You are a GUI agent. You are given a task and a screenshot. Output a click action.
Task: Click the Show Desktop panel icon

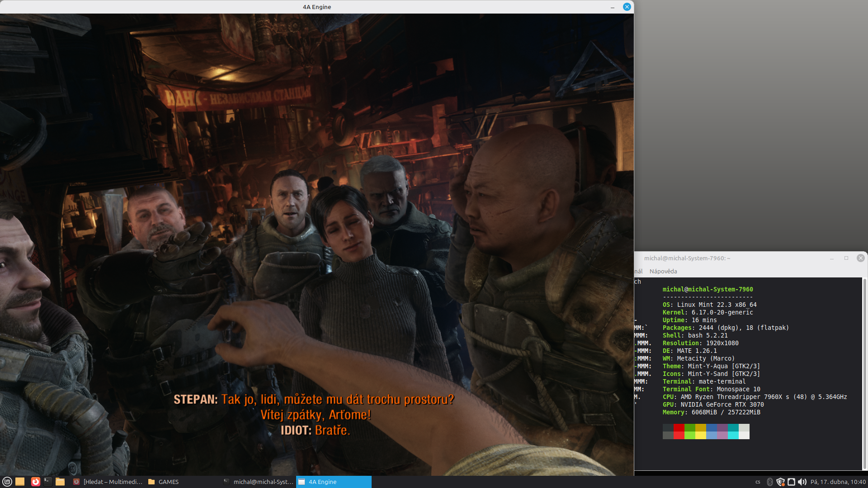click(20, 482)
